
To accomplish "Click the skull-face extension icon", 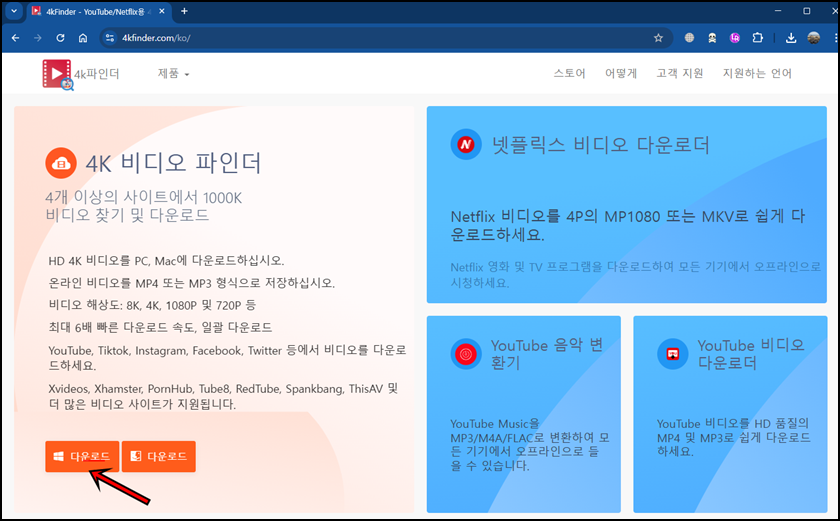I will [x=712, y=38].
